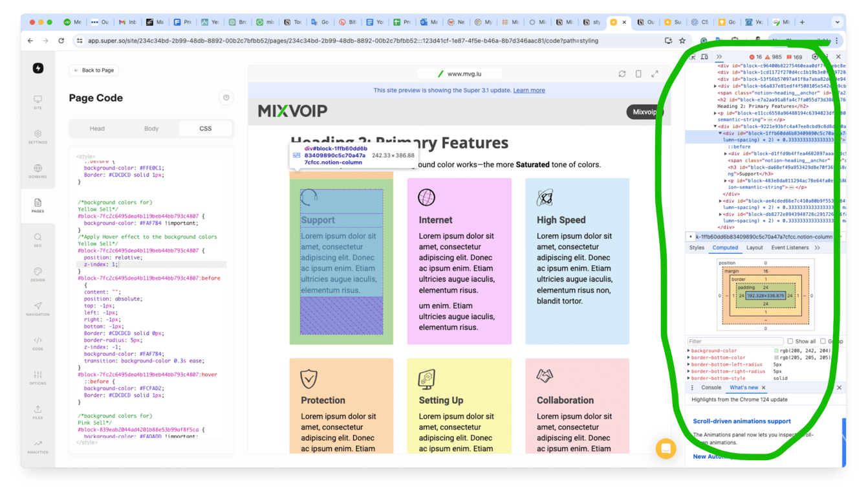Reload the browser page

(x=61, y=41)
